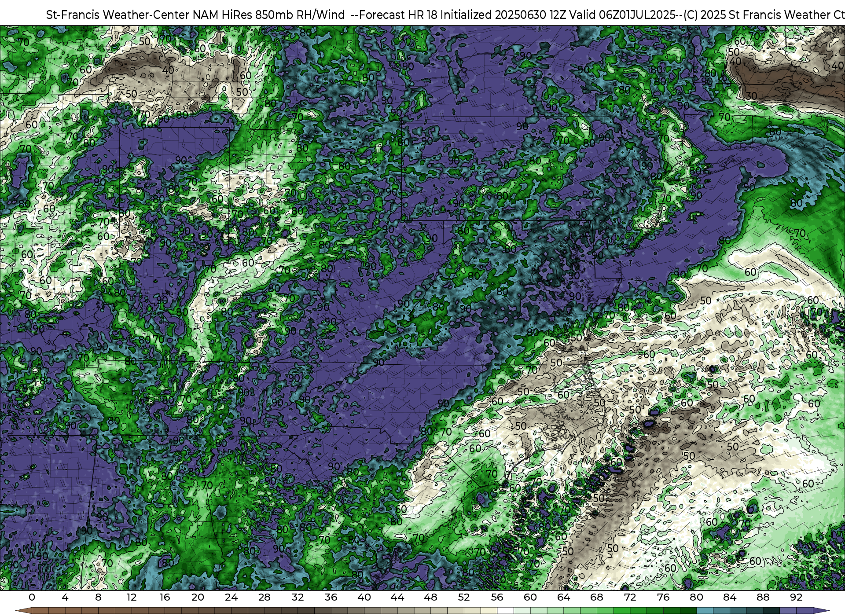Click the color bar tick label 64

pyautogui.click(x=564, y=597)
